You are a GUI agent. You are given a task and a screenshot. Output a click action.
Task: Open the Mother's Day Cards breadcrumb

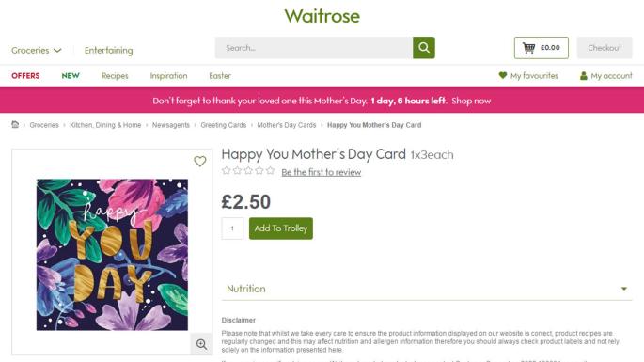point(287,125)
